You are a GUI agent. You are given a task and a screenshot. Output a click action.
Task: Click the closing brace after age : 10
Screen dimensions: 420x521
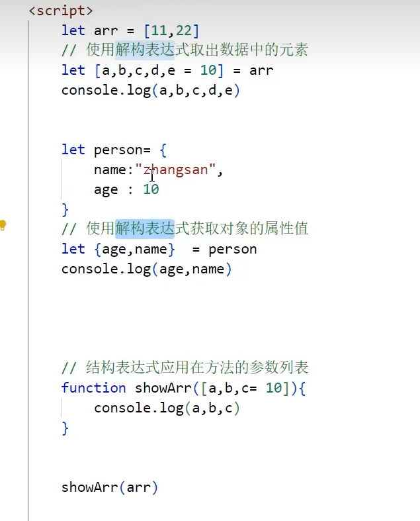65,210
